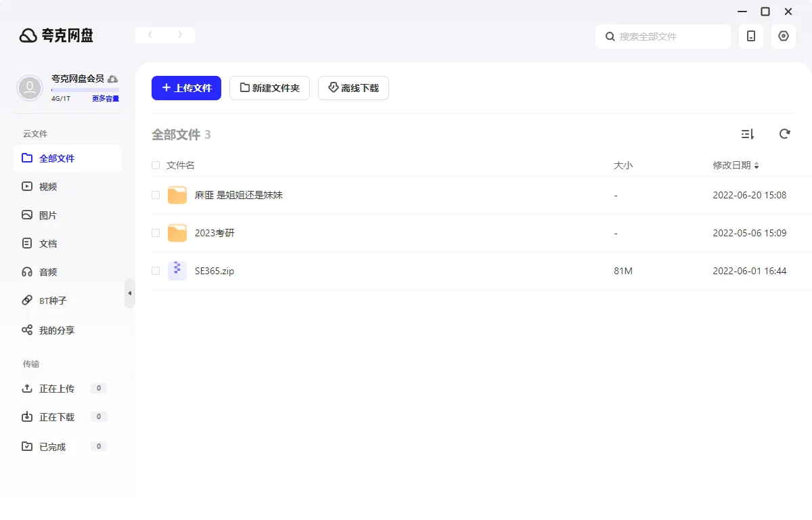Toggle select-all checkbox in header
812x520 pixels.
156,165
